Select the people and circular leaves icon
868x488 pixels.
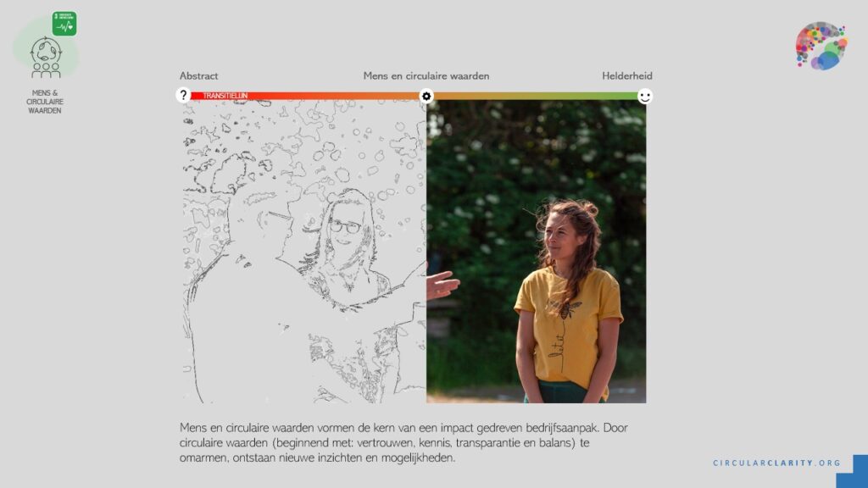[45, 57]
